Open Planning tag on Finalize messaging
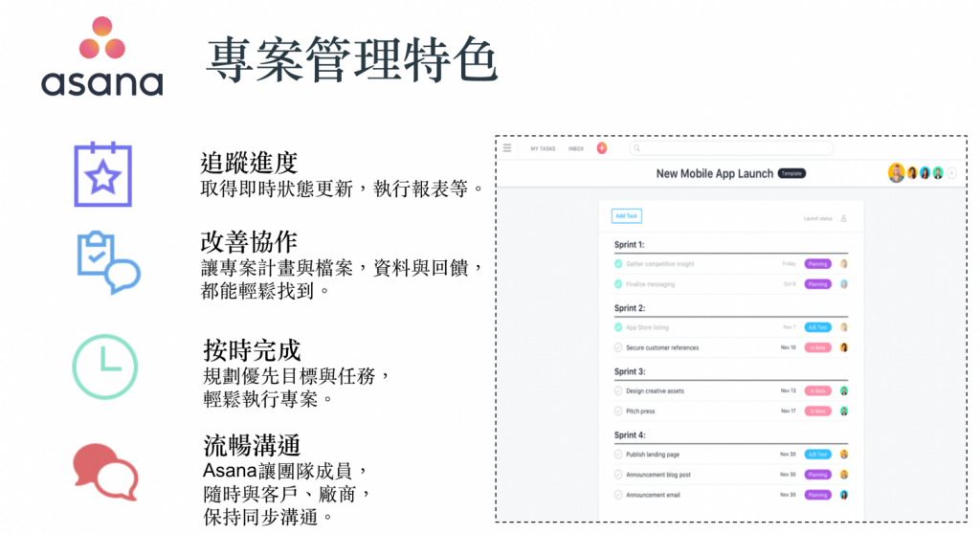The image size is (980, 534). pos(817,284)
